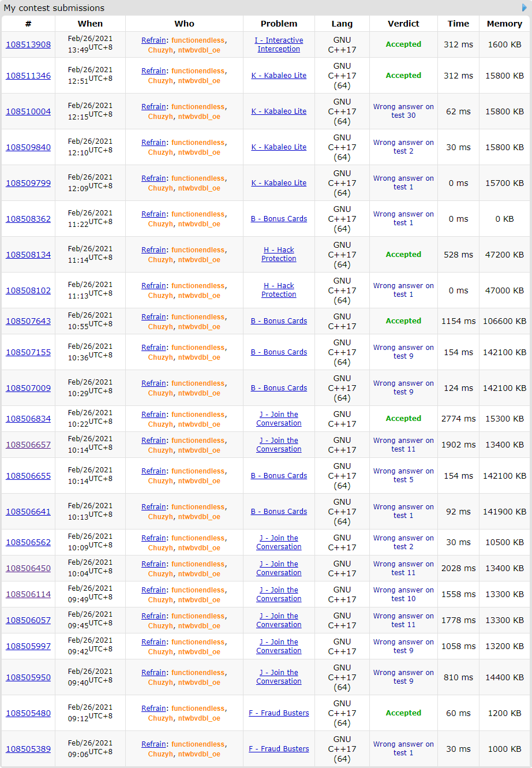Open visited submission 108506657
This screenshot has height=768, width=532.
[28, 445]
